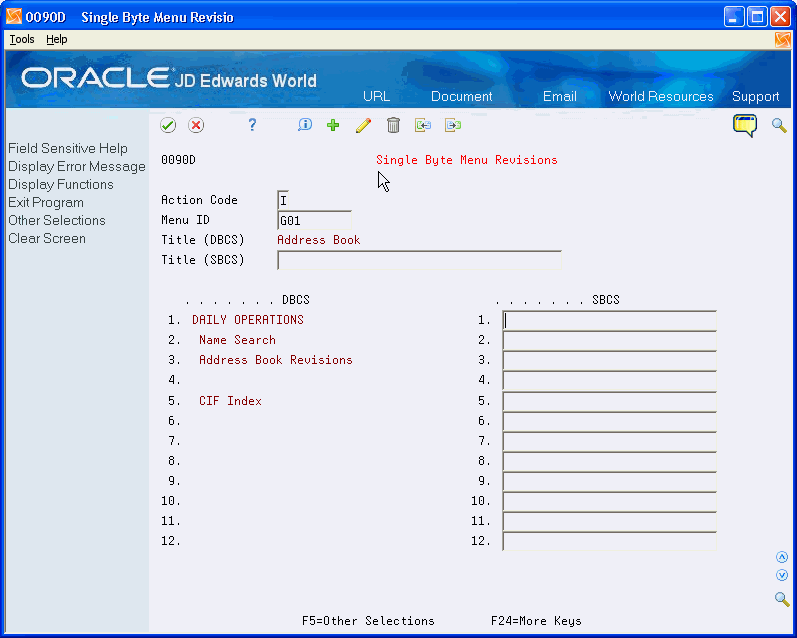Click the trash can Delete icon

click(x=393, y=125)
